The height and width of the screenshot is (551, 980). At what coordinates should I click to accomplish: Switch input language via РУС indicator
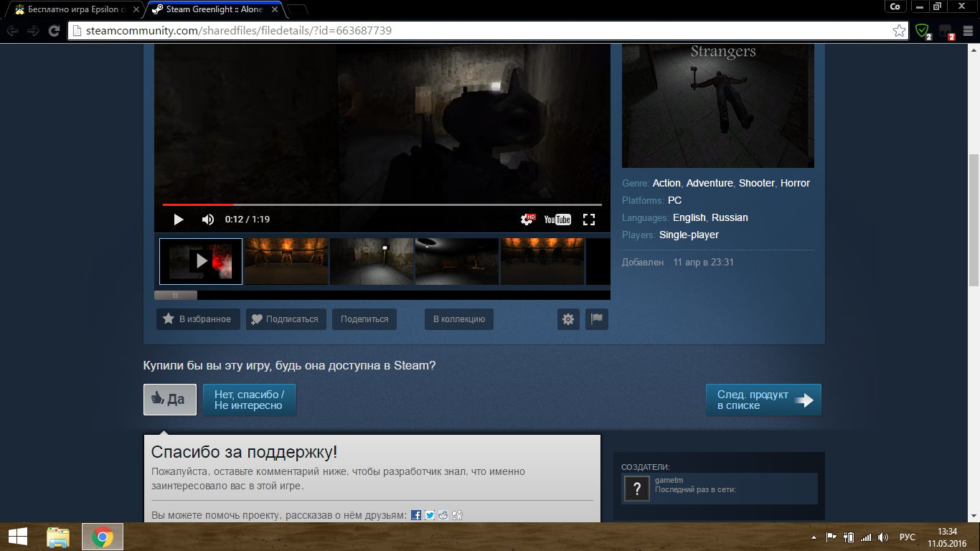click(908, 537)
